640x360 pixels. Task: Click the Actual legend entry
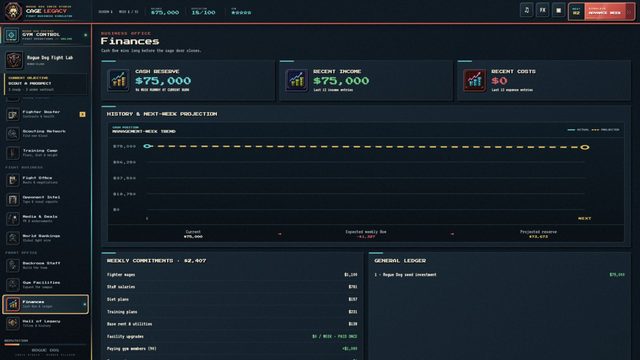click(x=578, y=130)
